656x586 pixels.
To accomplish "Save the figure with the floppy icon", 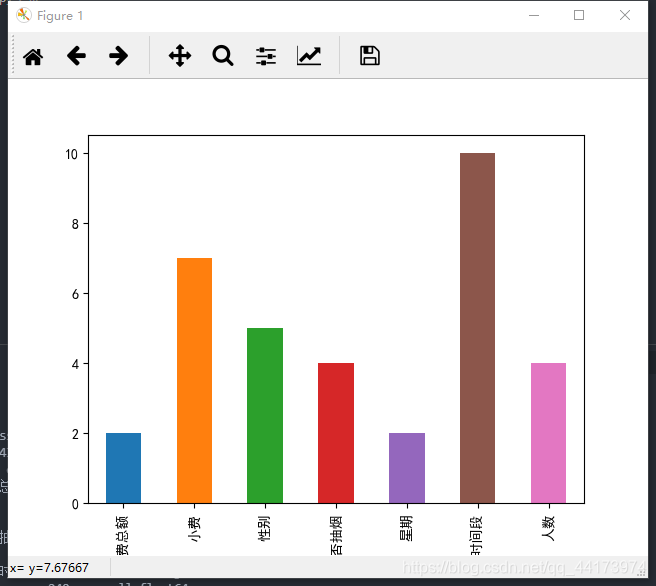I will click(370, 56).
